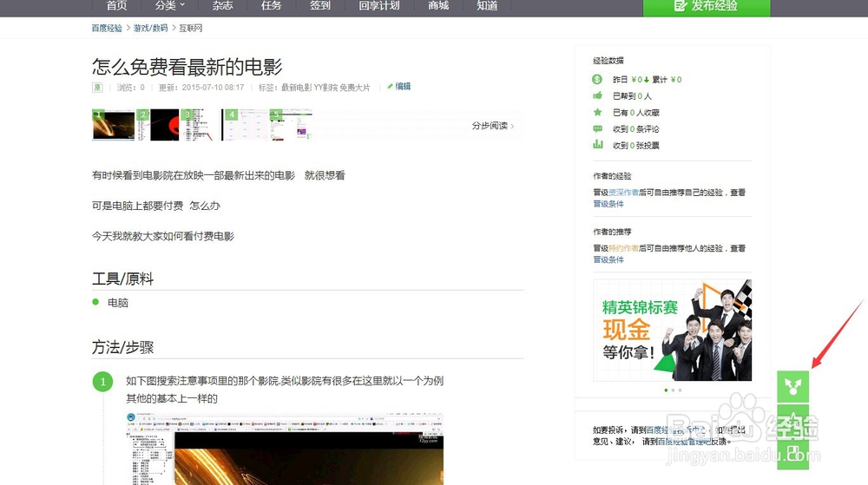Open 晋级条件 link under 作者的经验
This screenshot has height=485, width=868.
pyautogui.click(x=608, y=204)
